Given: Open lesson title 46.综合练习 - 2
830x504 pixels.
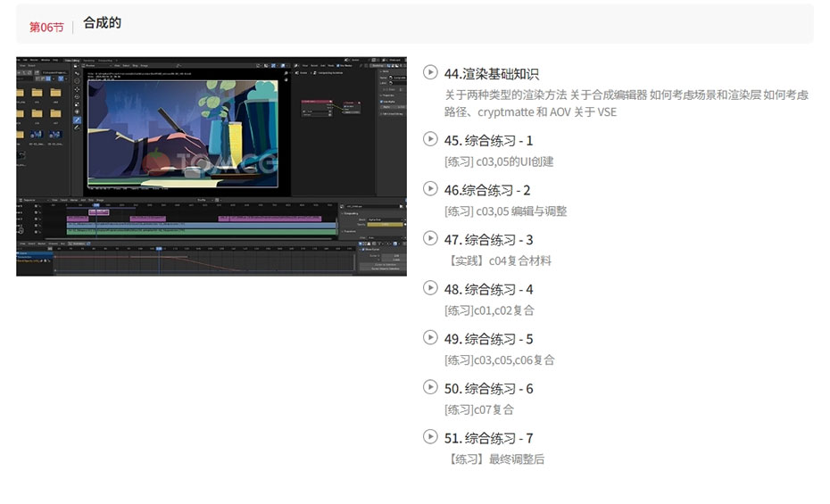Looking at the screenshot, I should 487,190.
